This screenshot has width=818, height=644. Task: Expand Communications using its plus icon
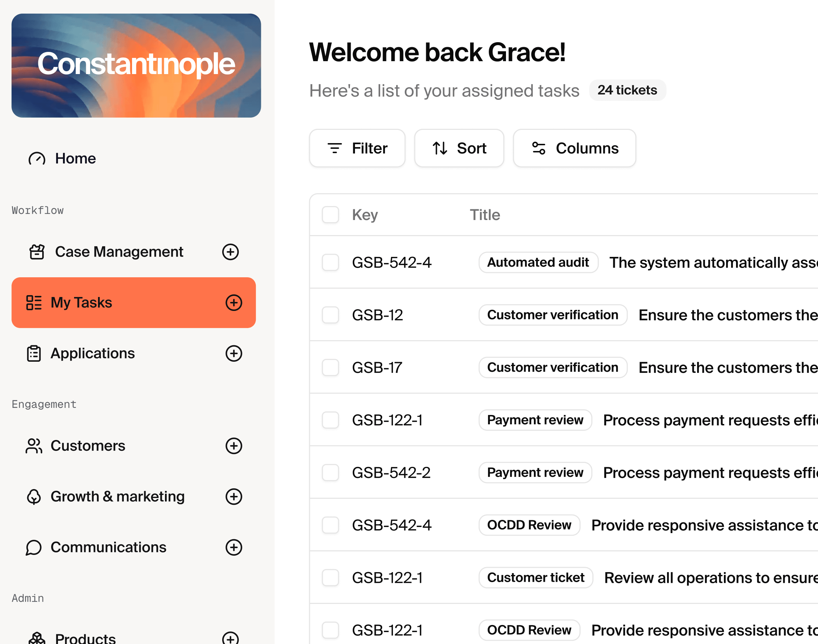pyautogui.click(x=234, y=547)
